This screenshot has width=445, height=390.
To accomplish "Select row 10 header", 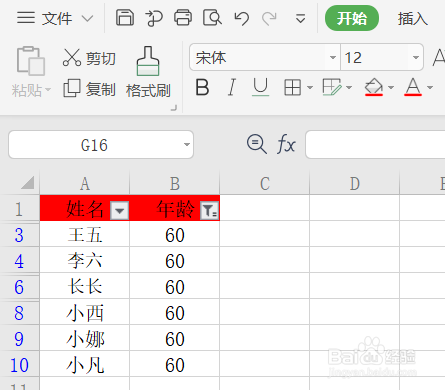I will pyautogui.click(x=19, y=365).
